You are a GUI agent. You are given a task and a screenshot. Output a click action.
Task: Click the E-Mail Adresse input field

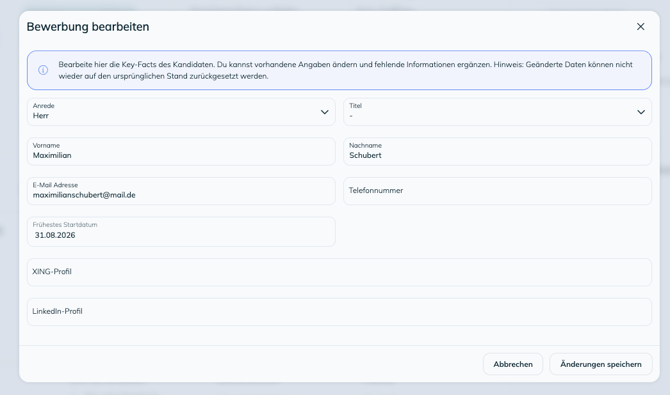(x=181, y=191)
